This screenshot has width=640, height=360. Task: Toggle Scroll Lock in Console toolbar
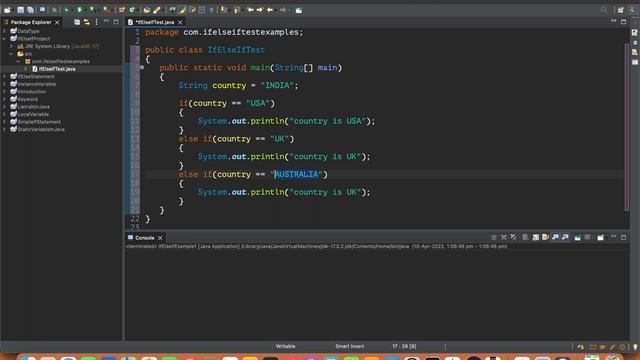536,237
